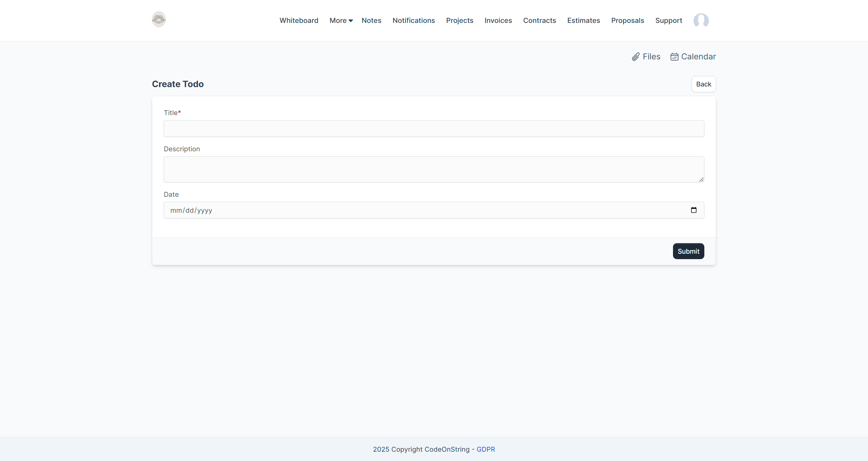Image resolution: width=868 pixels, height=461 pixels.
Task: Open the Support page
Action: click(668, 20)
